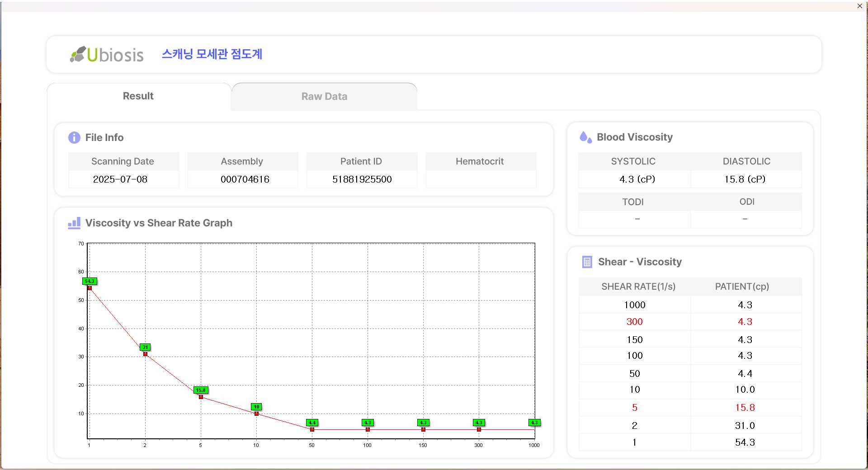Click the 스캐닝 모세관 점도계 title text
868x470 pixels.
212,54
